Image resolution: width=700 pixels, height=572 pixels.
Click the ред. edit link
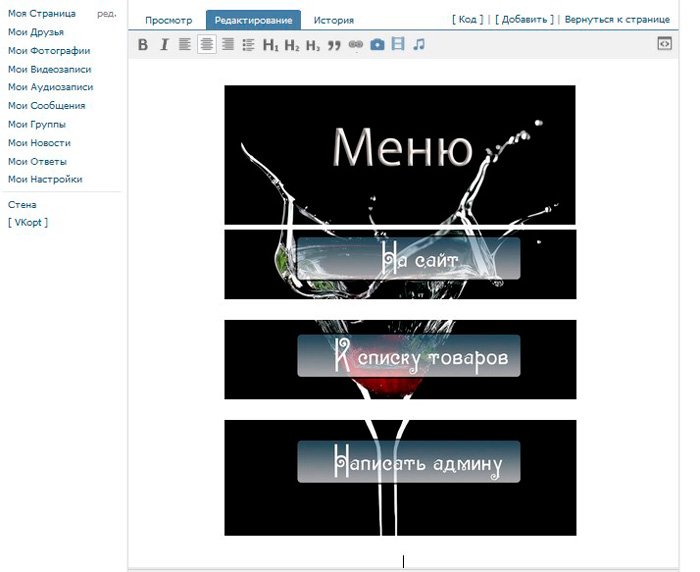click(x=106, y=14)
